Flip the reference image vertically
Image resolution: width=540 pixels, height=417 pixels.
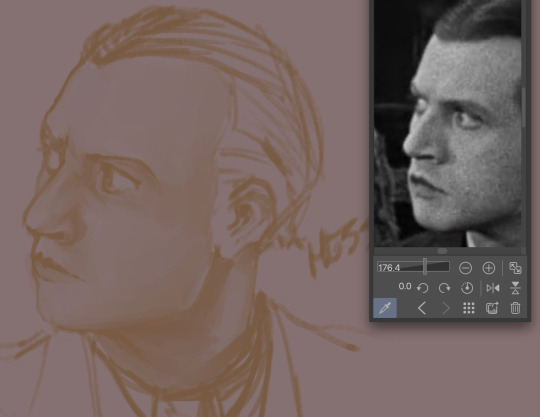[515, 288]
